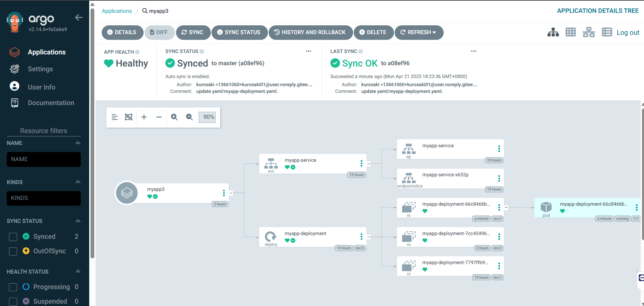Switch to the list view icon
644x306 pixels.
(x=607, y=32)
